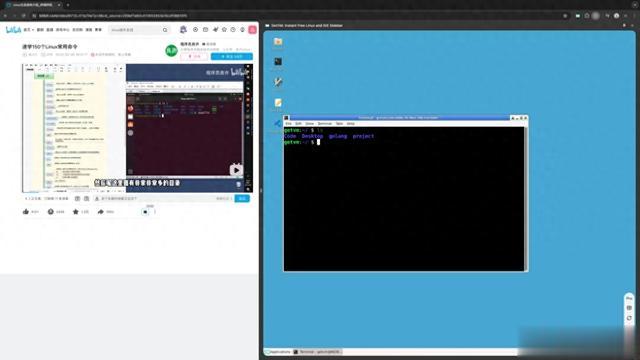Open the VS Code desktop icon
Image resolution: width=640 pixels, height=360 pixels.
[278, 123]
